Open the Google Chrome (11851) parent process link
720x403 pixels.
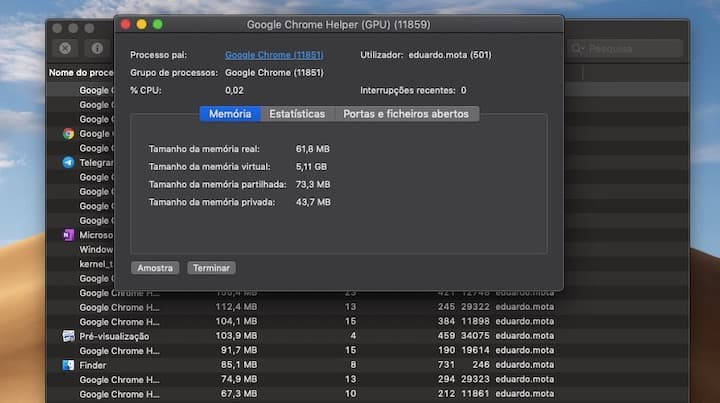tap(273, 55)
